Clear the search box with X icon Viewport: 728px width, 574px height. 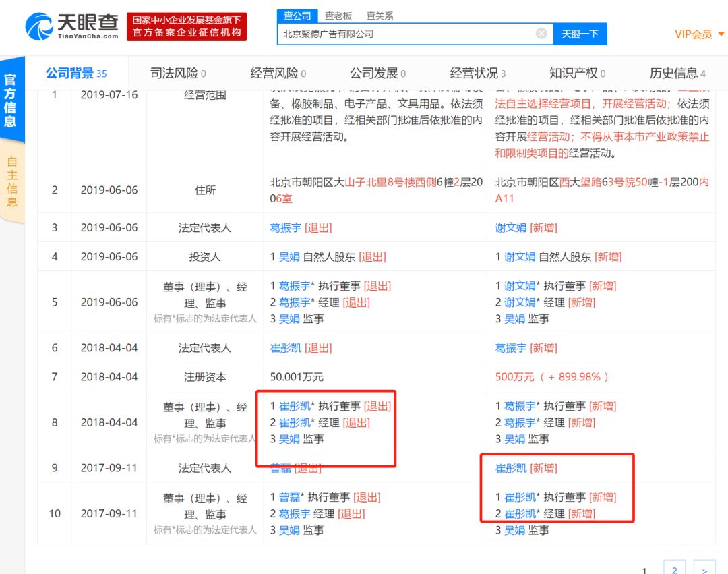(x=541, y=34)
